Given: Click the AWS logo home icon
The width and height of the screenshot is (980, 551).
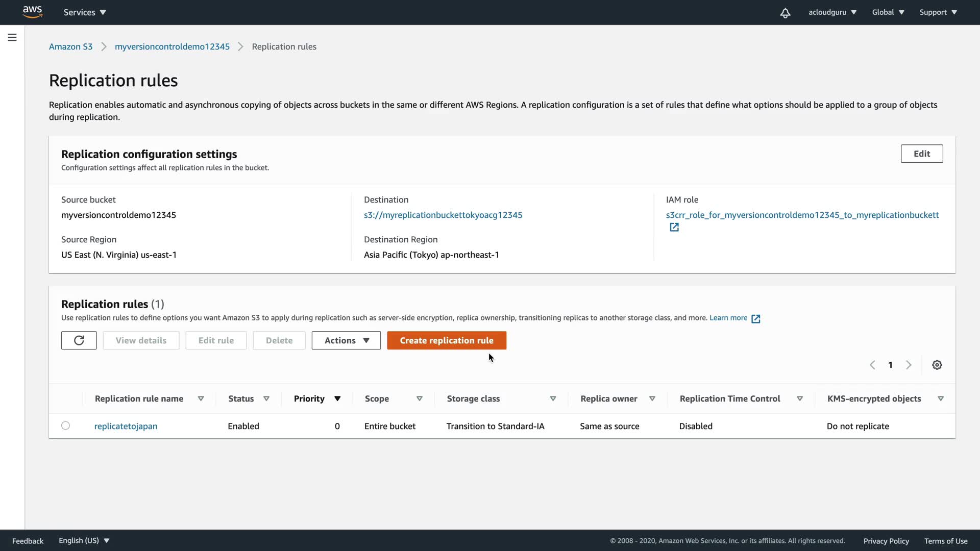Looking at the screenshot, I should click(x=32, y=12).
